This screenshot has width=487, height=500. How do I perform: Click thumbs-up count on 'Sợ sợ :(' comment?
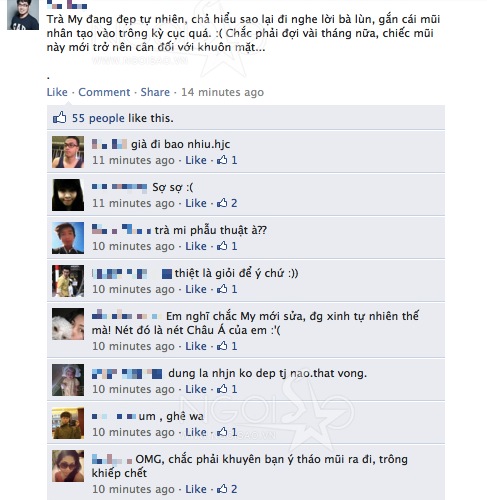[x=227, y=203]
